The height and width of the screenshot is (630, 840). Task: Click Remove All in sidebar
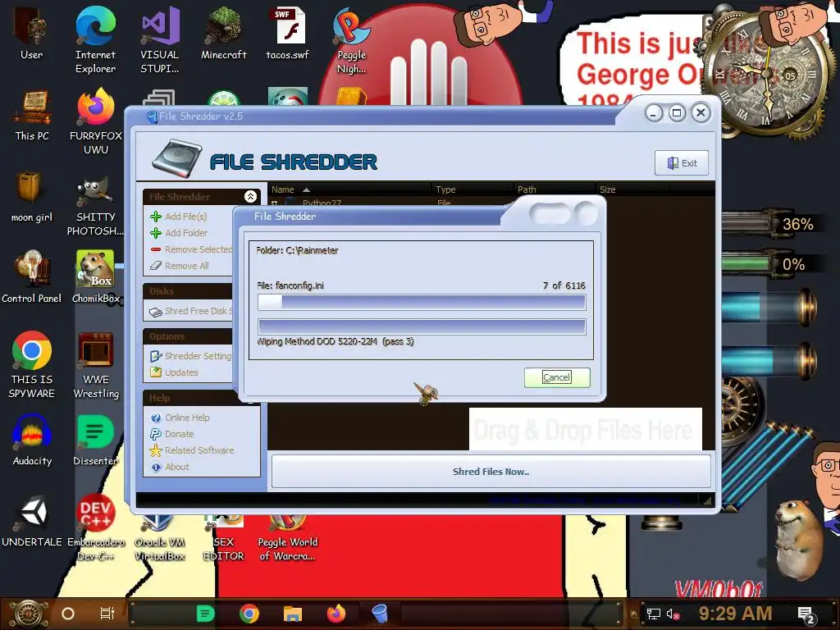(x=180, y=266)
